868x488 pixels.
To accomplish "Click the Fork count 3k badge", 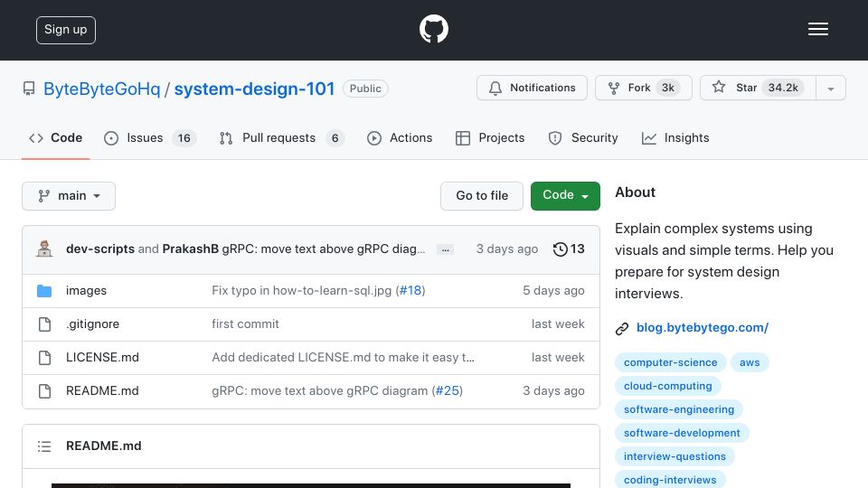I will pyautogui.click(x=668, y=88).
